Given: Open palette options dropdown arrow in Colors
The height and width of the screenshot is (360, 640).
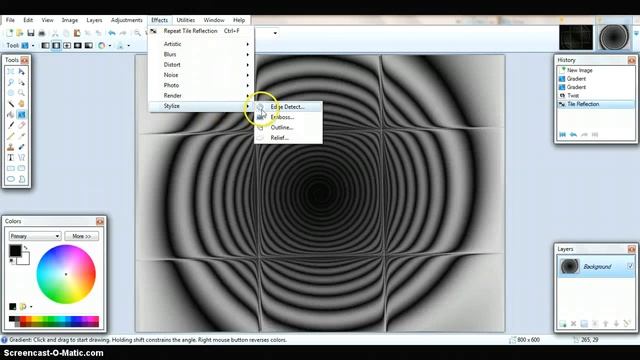Looking at the screenshot, I should (31, 307).
